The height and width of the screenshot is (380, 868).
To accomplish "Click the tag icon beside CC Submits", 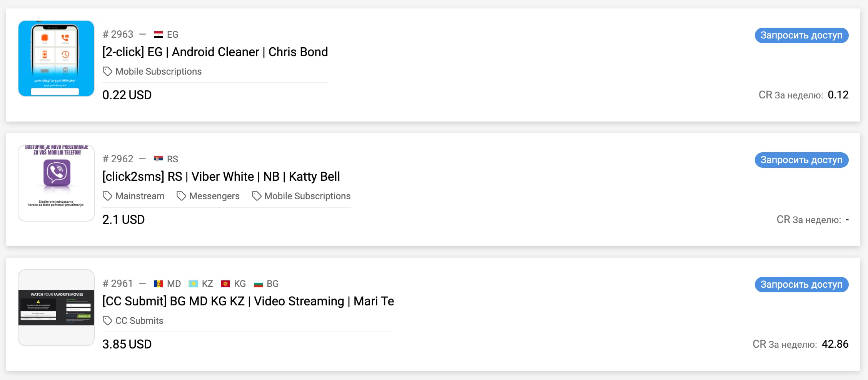I will coord(107,321).
